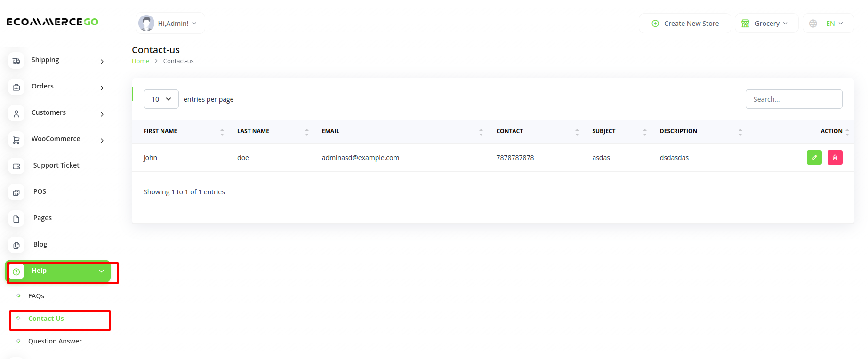This screenshot has width=868, height=359.
Task: Delete john doe's contact entry
Action: click(x=835, y=157)
